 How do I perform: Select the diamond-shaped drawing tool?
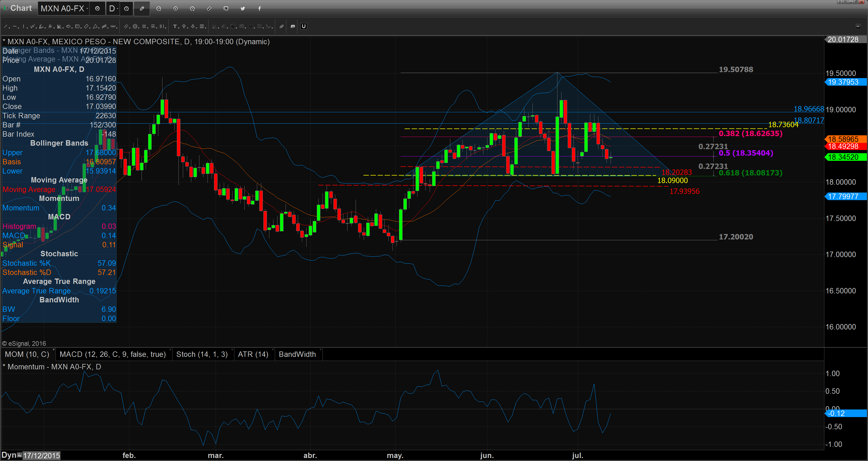pos(86,26)
